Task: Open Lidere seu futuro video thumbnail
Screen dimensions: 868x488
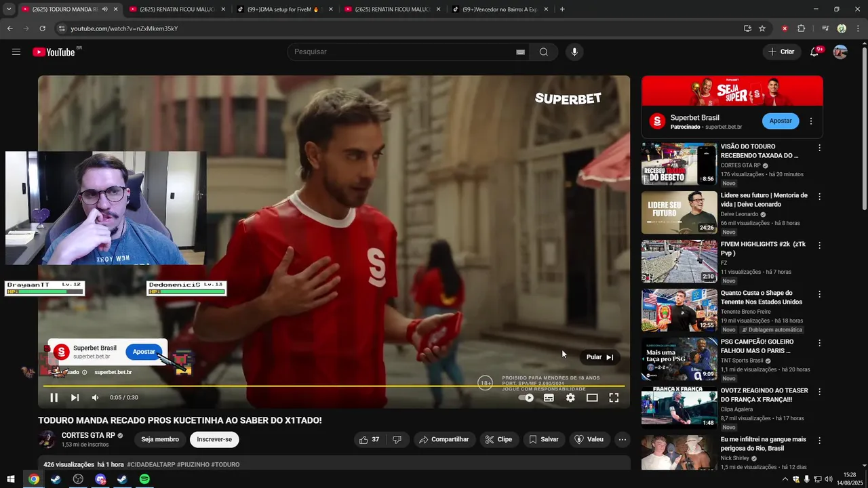Action: [679, 213]
